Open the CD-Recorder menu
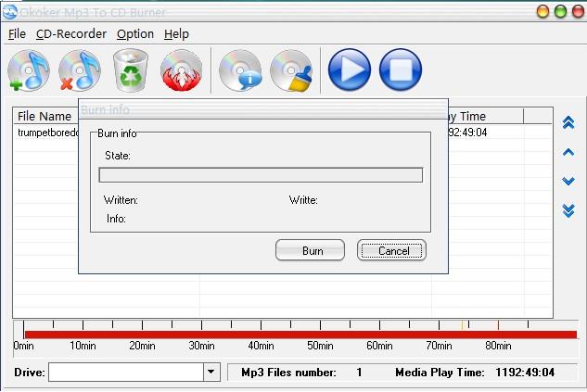 (x=71, y=34)
